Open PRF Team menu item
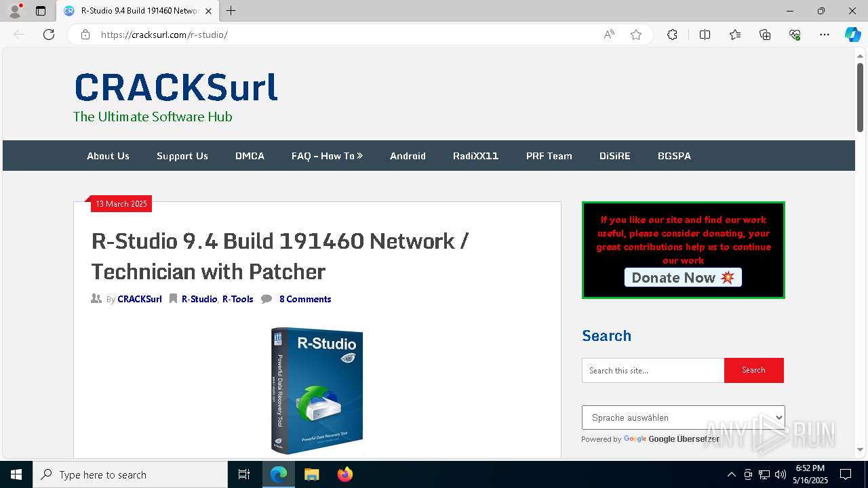Image resolution: width=868 pixels, height=488 pixels. pos(549,156)
